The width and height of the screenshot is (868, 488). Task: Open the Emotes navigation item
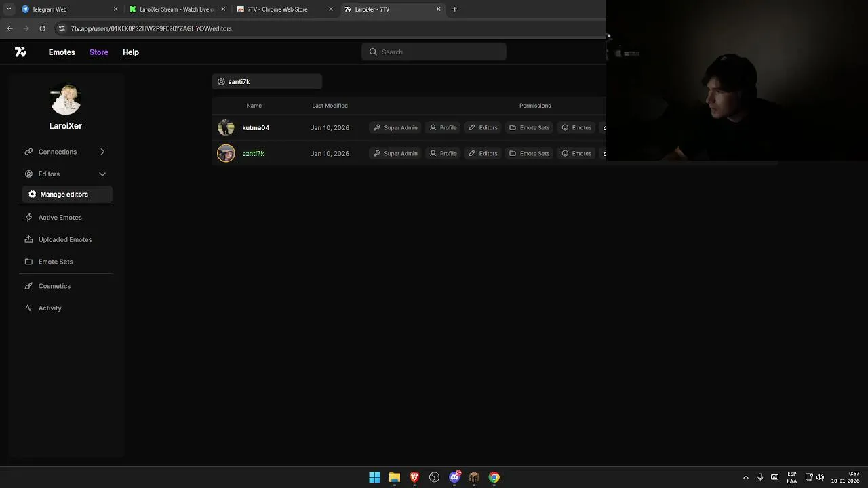point(62,52)
